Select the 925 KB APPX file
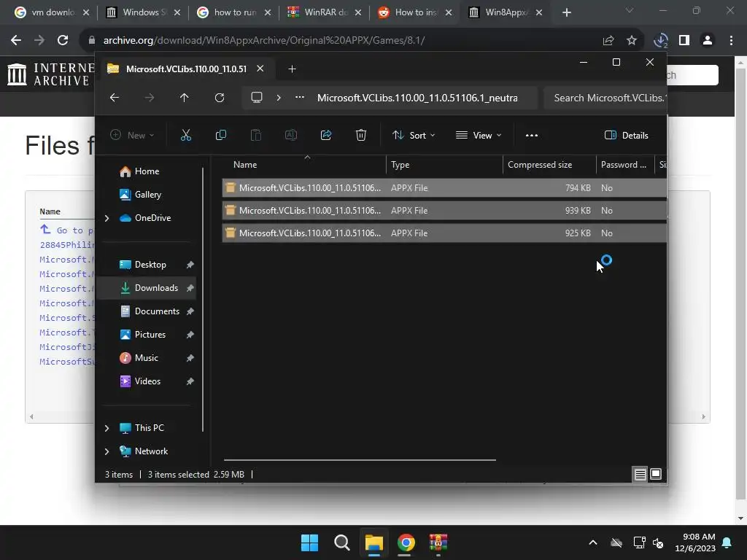This screenshot has height=560, width=747. 444,233
